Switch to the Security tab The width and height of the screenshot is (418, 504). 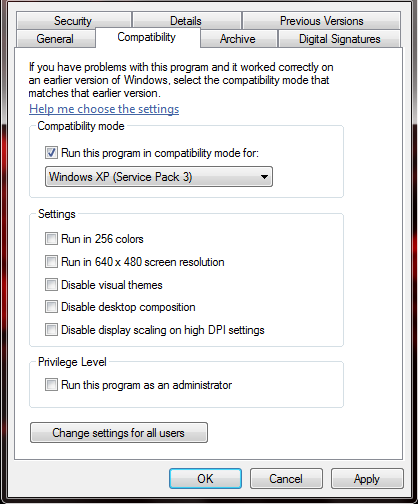click(x=73, y=21)
